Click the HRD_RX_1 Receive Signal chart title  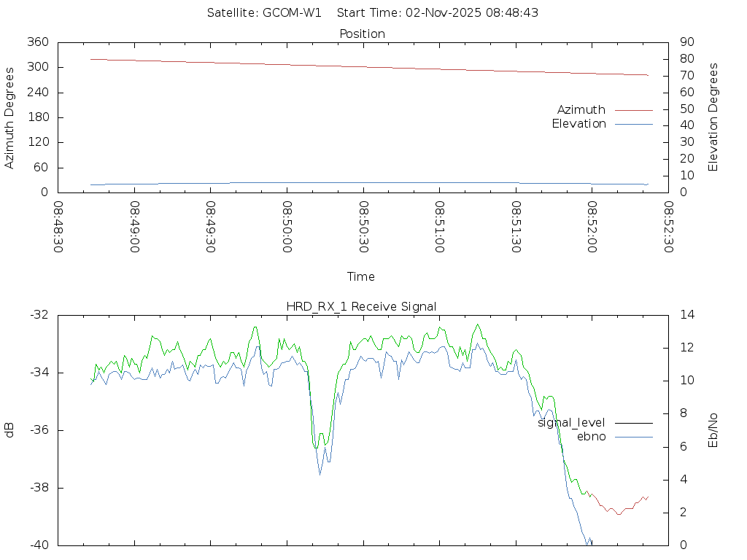coord(361,307)
